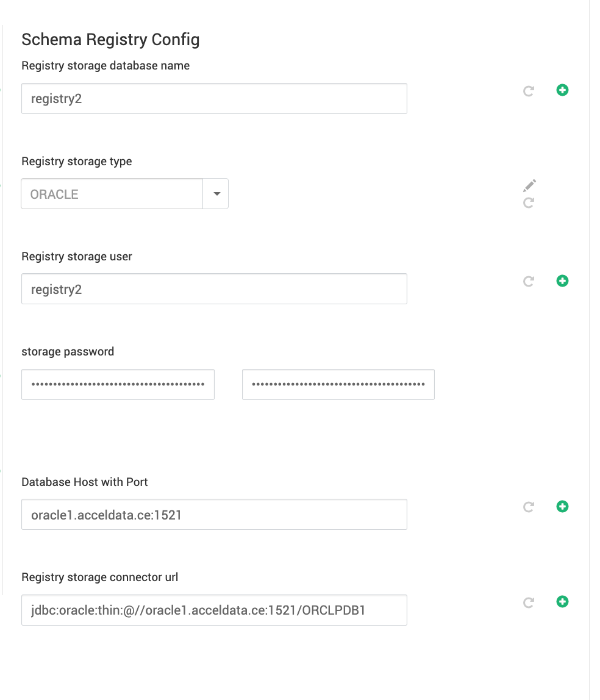The image size is (600, 700).
Task: Click green plus icon beside Database Host with Port
Action: (x=562, y=507)
